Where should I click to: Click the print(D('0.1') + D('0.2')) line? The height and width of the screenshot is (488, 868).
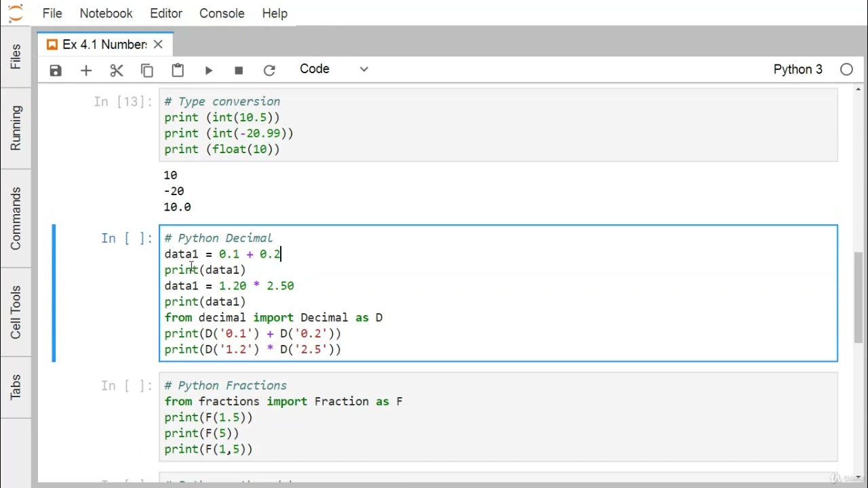pyautogui.click(x=253, y=333)
